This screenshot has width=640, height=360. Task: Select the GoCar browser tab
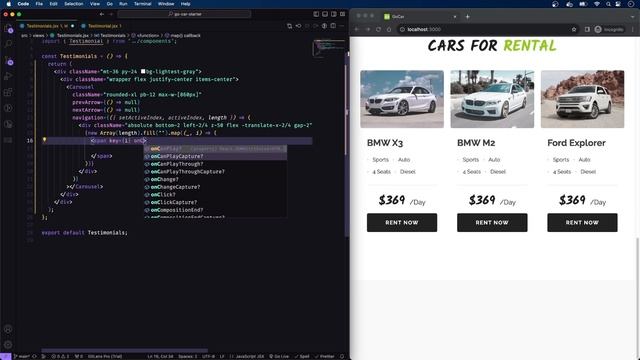419,16
